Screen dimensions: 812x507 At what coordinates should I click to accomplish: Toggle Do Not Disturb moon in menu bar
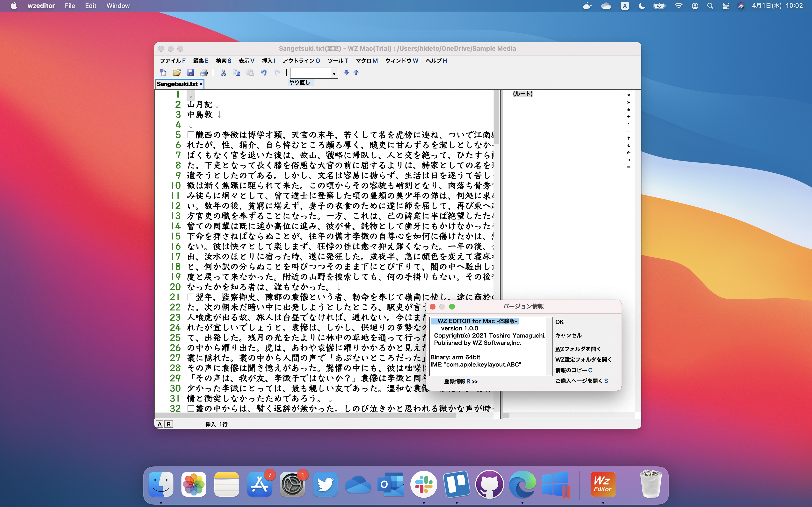642,6
